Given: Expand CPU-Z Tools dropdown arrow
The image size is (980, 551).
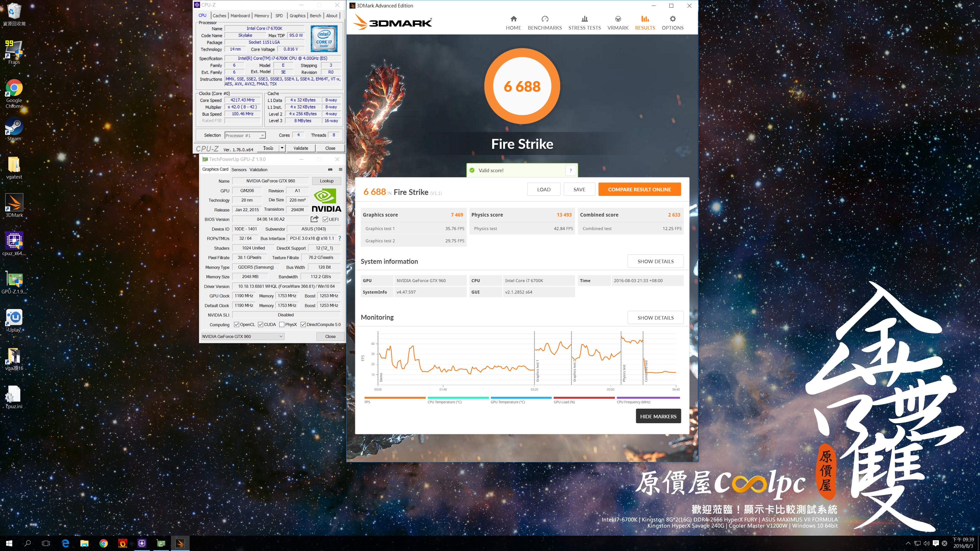Looking at the screenshot, I should [x=282, y=148].
